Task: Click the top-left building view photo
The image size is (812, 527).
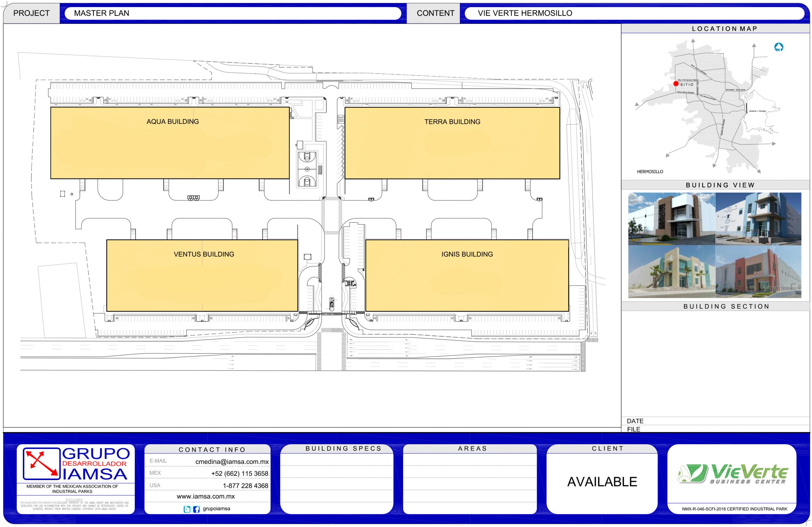Action: pos(671,219)
